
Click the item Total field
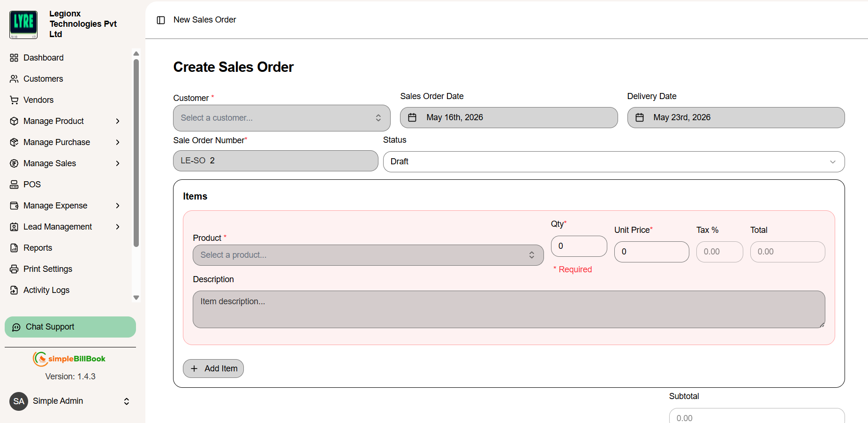pos(787,252)
